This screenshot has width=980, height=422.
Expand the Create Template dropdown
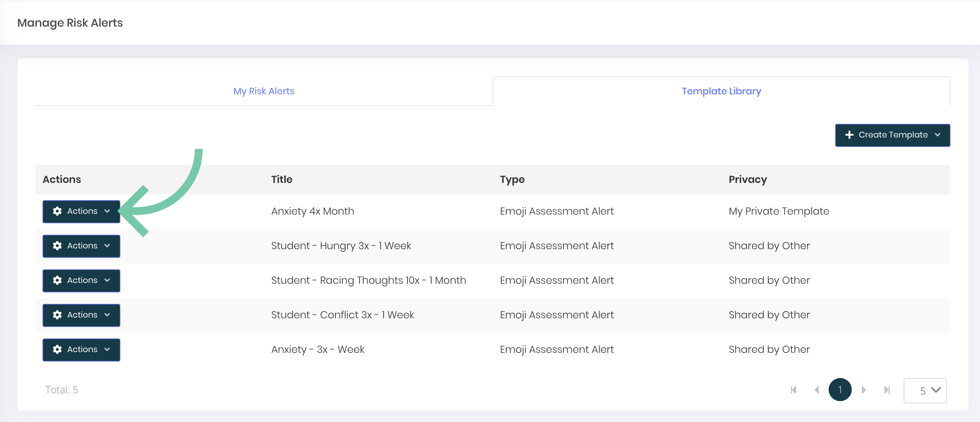click(892, 135)
